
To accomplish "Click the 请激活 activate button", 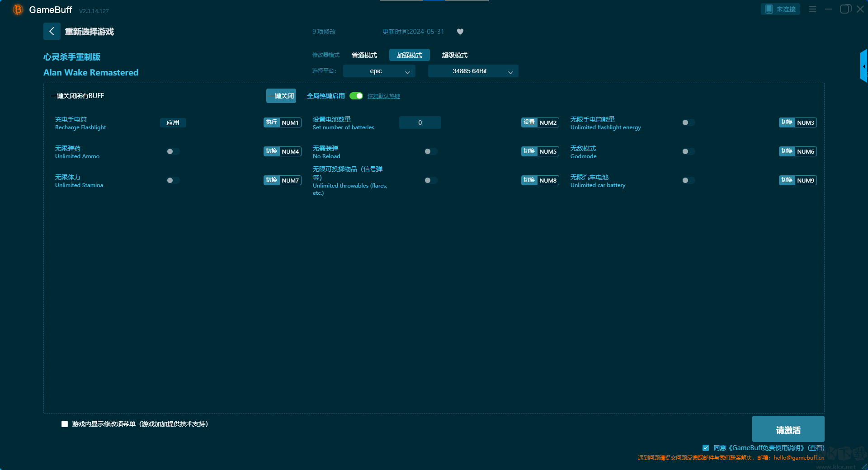I will tap(788, 429).
